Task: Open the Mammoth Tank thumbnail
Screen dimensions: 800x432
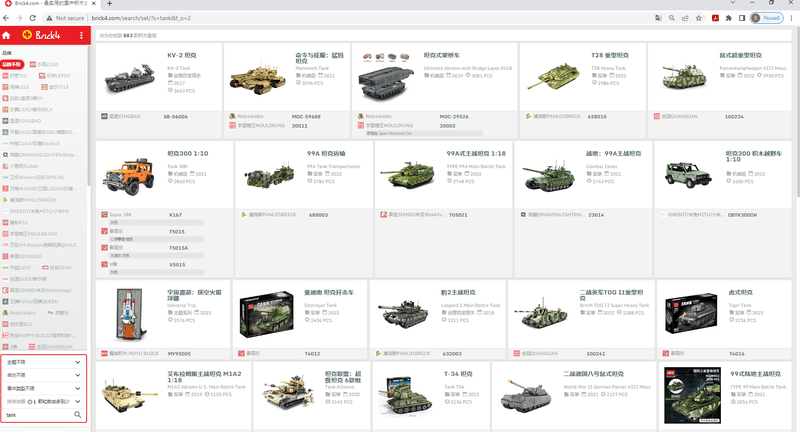Action: click(258, 79)
